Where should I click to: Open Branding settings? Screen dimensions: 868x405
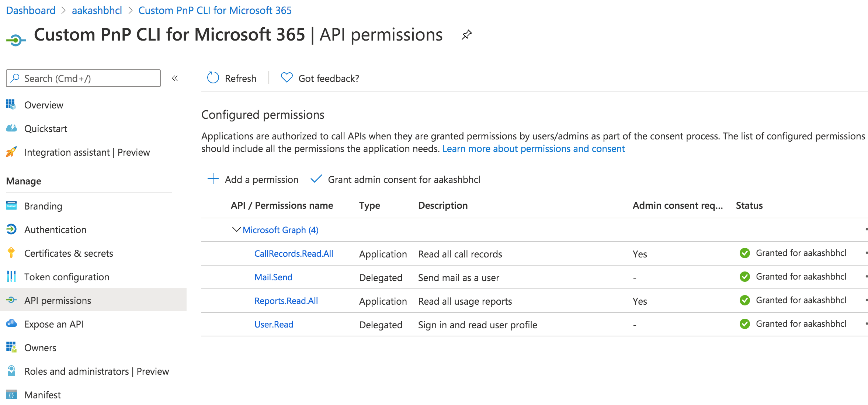(x=43, y=206)
